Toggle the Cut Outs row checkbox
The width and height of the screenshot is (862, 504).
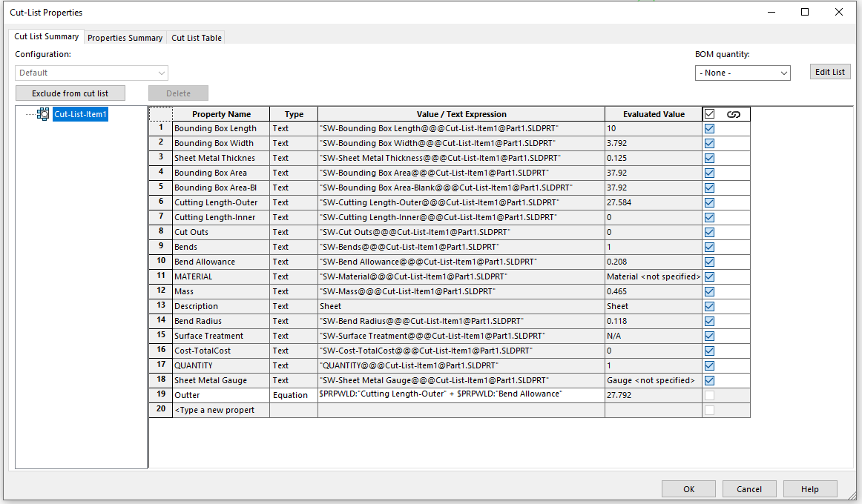click(x=710, y=232)
